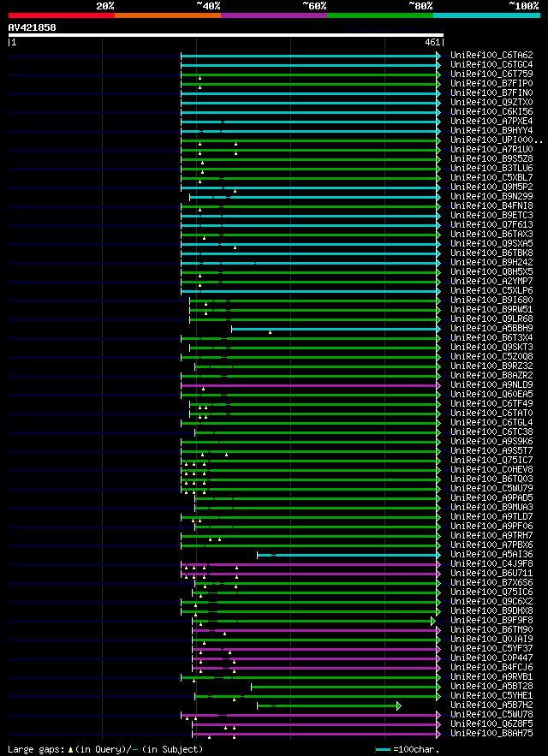Select the UniRef100_C0P447 label

[491, 658]
